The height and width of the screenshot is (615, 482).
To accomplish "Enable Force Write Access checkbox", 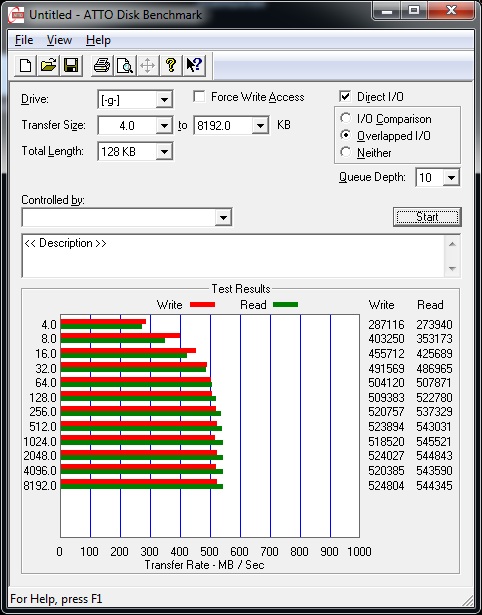I will click(x=200, y=96).
